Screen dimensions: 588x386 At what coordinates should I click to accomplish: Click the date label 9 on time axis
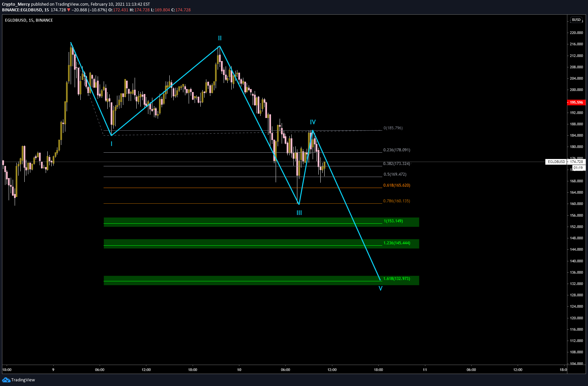[x=53, y=370]
